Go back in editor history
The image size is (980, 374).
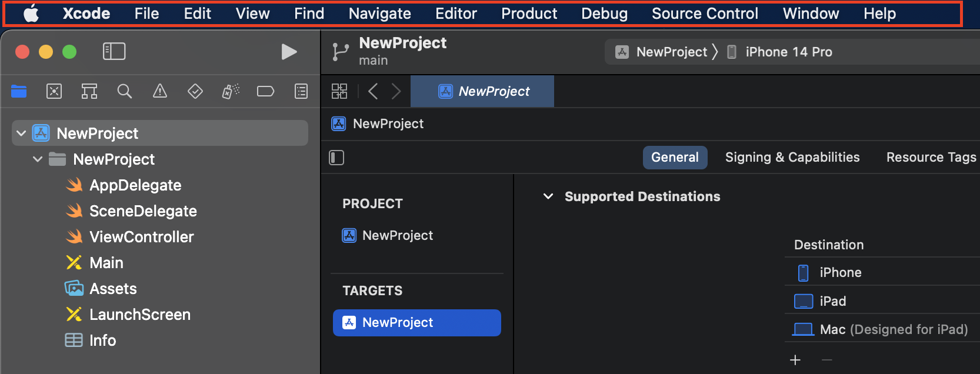click(373, 91)
